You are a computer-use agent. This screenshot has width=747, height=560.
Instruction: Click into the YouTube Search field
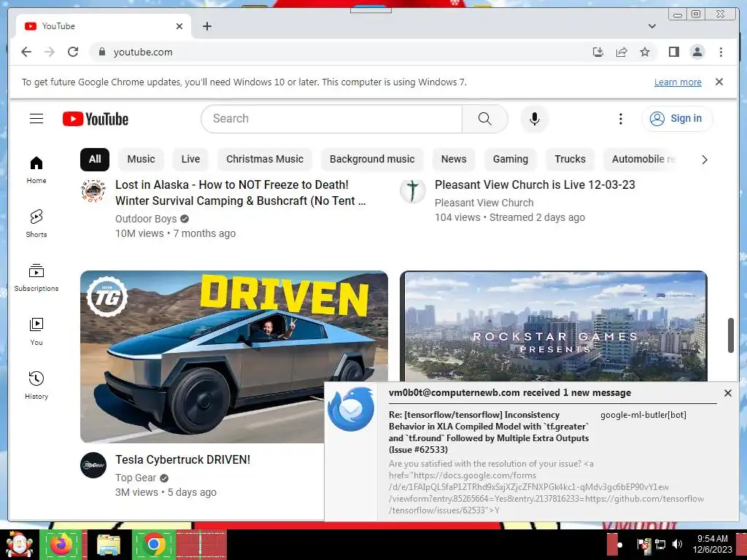[332, 119]
